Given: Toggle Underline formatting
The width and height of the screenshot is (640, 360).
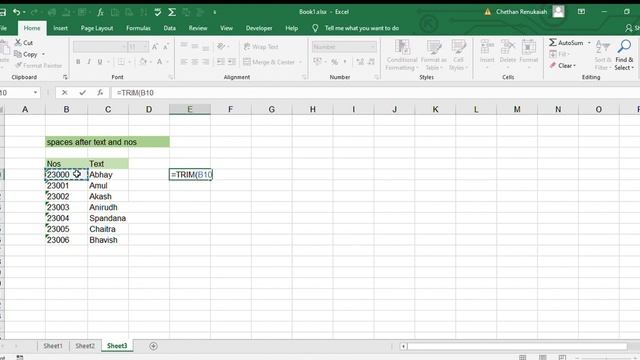Looking at the screenshot, I should [100, 62].
